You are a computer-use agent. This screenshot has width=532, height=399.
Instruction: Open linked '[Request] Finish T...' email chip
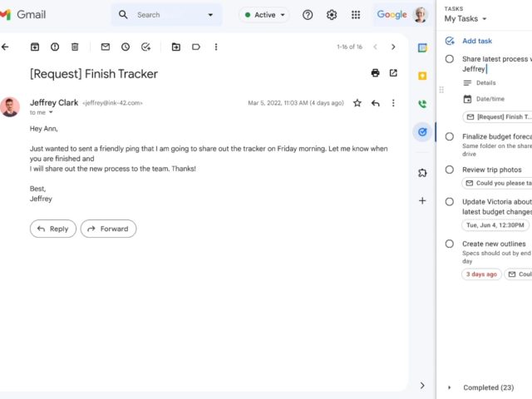tap(497, 116)
